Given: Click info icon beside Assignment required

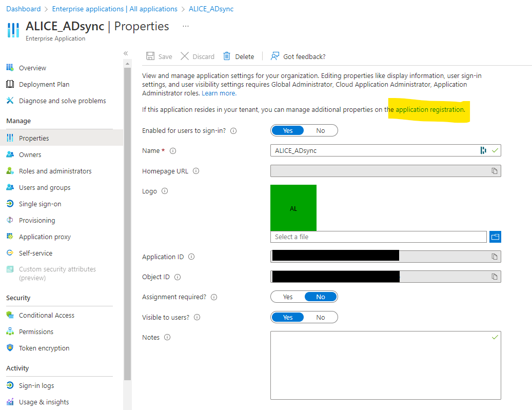Looking at the screenshot, I should [214, 297].
